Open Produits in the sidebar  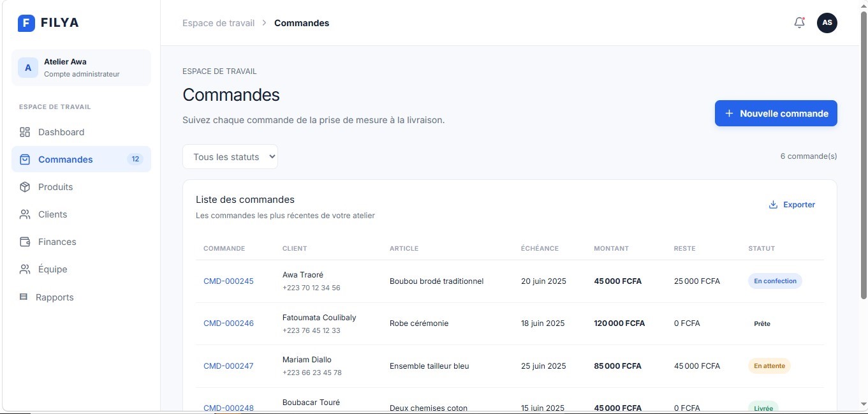click(x=82, y=187)
